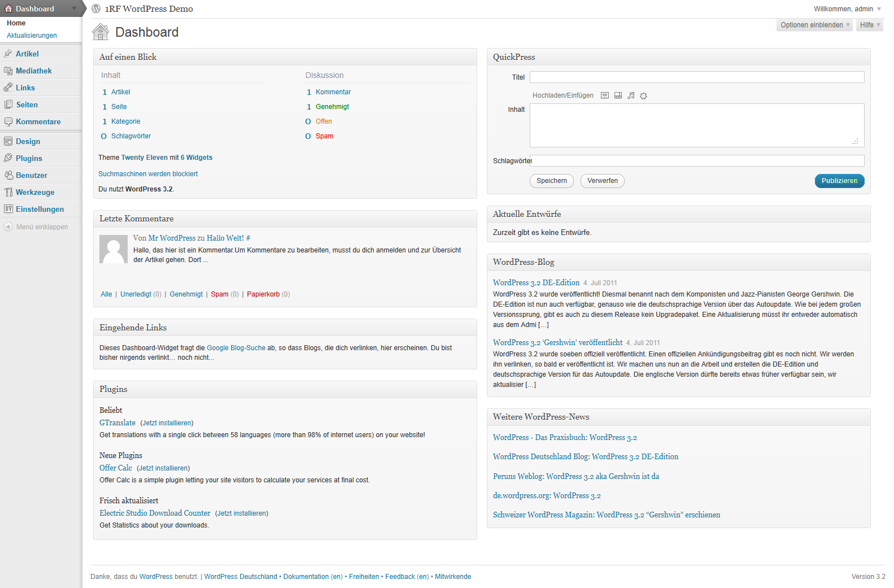Focus the Inhalt text area
The height and width of the screenshot is (588, 894).
point(697,125)
